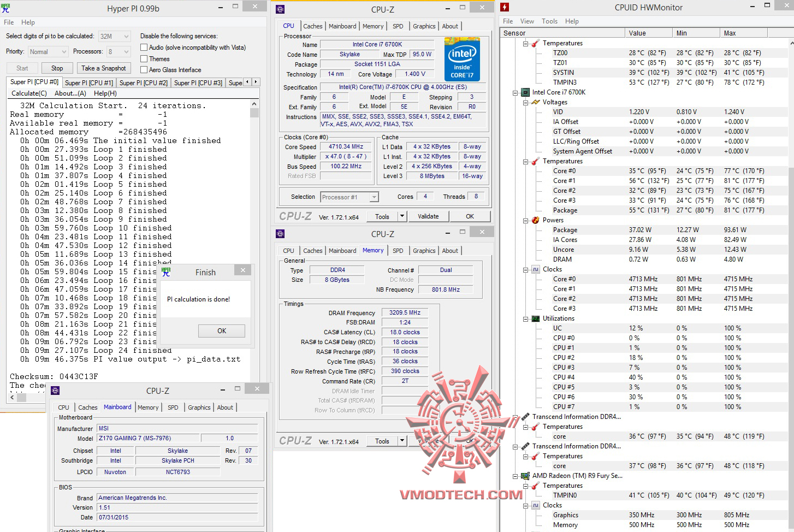This screenshot has width=794, height=532.
Task: Click the Intel Core i7 6700K chip icon
Action: coord(525,92)
